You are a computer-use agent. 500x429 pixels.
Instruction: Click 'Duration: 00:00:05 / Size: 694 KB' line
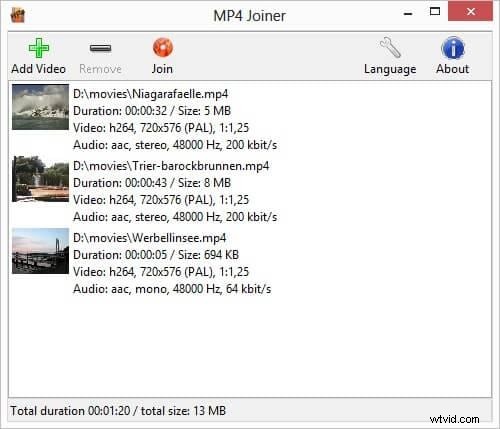[156, 255]
